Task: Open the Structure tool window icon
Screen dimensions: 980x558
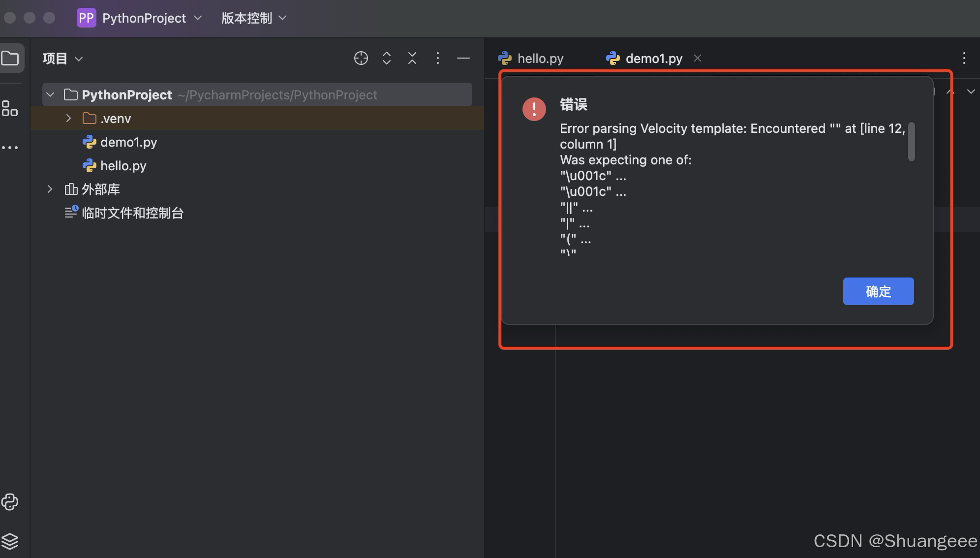Action: pyautogui.click(x=10, y=108)
